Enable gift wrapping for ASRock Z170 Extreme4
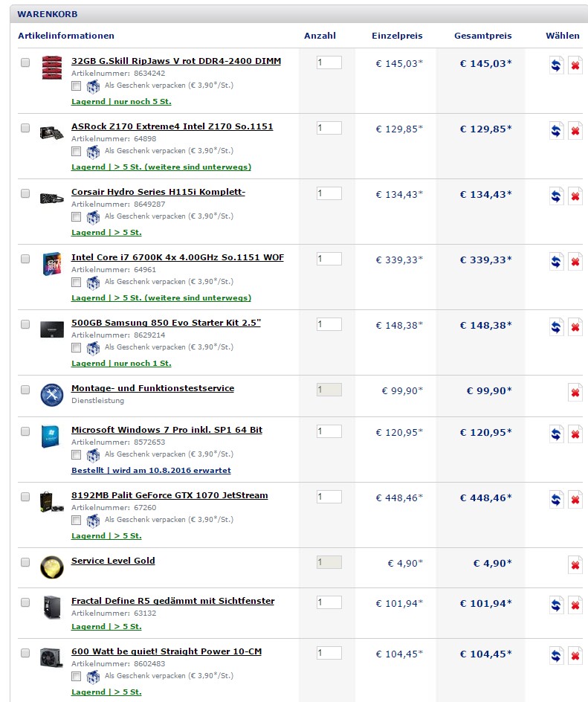This screenshot has width=588, height=702. [x=77, y=151]
